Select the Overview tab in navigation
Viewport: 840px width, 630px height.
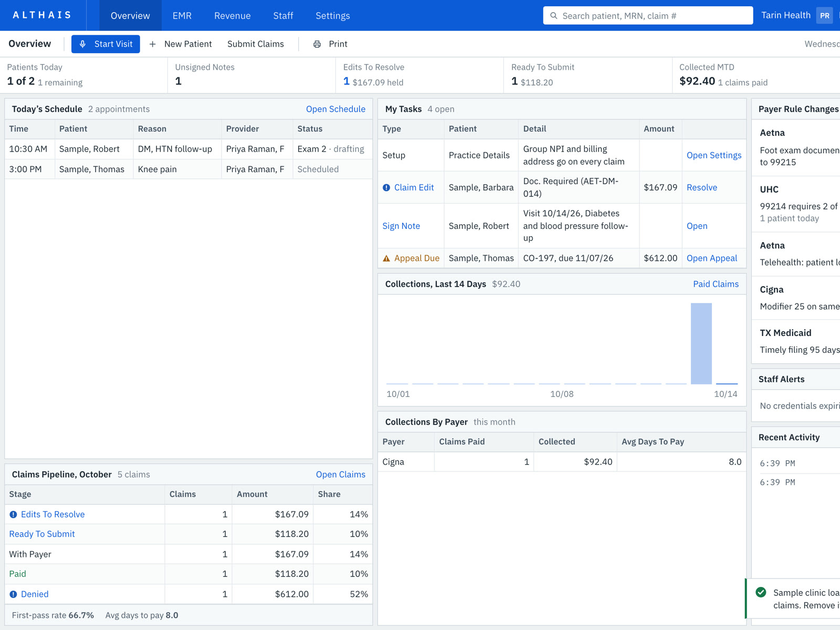pyautogui.click(x=130, y=16)
